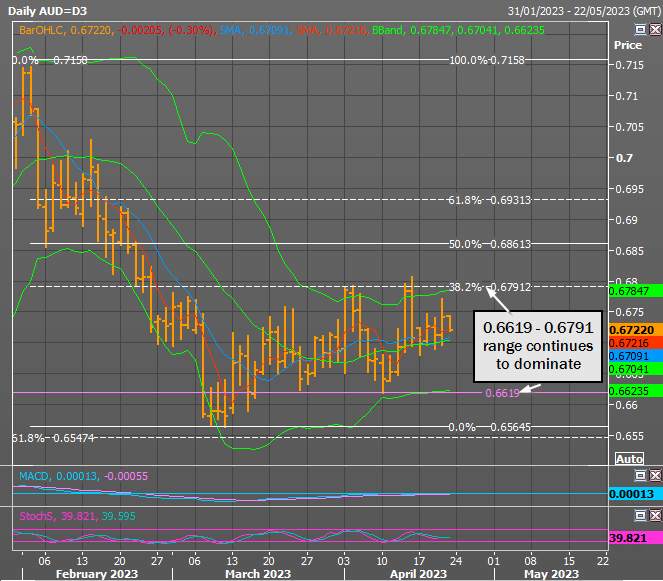
Task: Click the 0.655 price axis label
Action: pyautogui.click(x=629, y=436)
